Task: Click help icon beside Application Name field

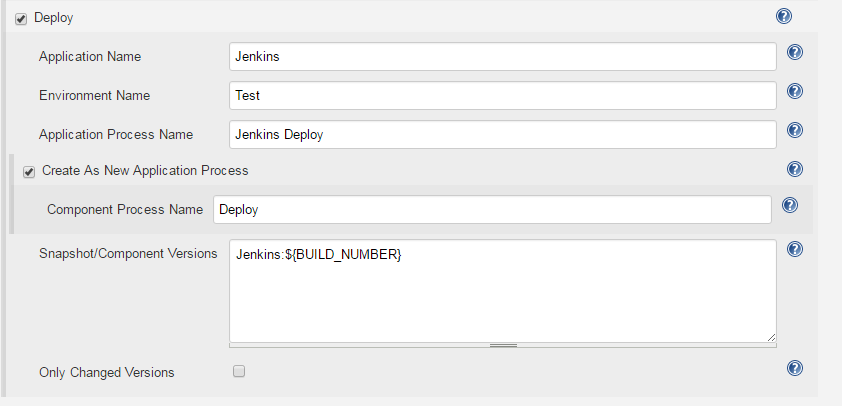Action: (795, 53)
